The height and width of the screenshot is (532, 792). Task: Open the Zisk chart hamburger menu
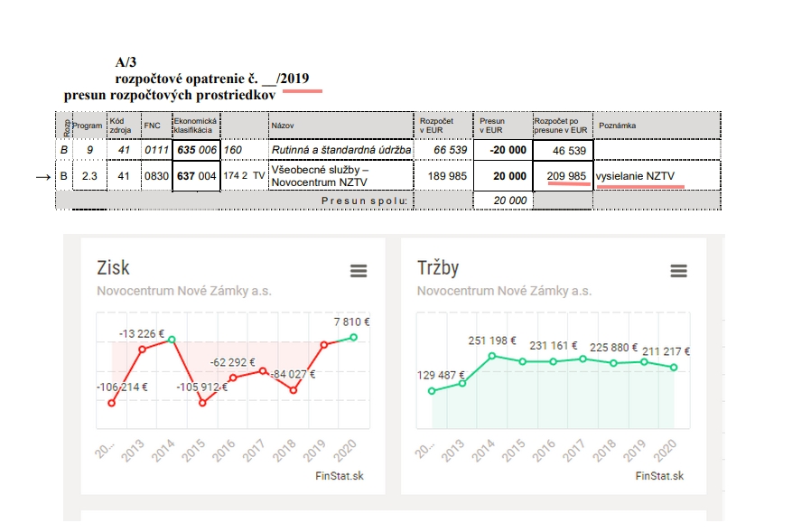(359, 271)
